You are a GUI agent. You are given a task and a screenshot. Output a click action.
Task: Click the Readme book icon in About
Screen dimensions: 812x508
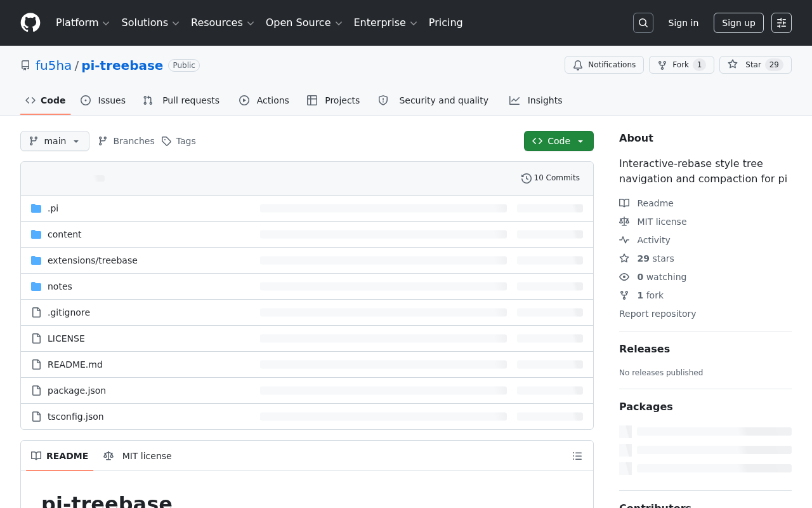click(x=624, y=203)
